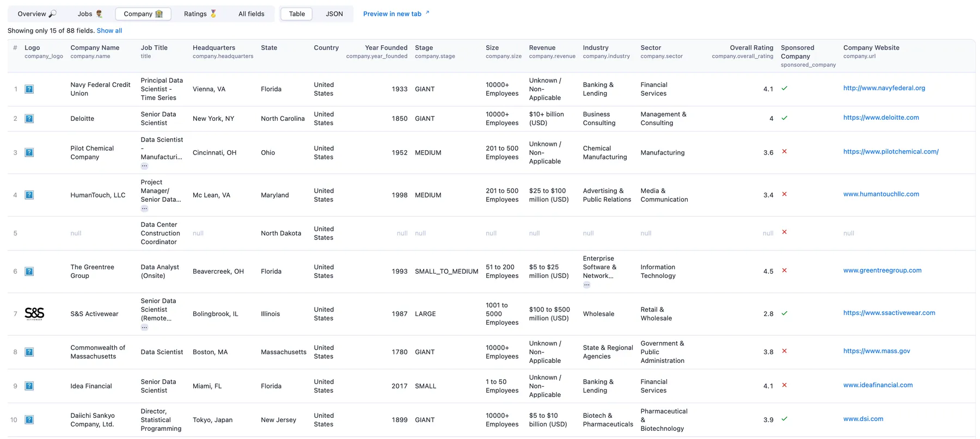Click the HumanTouch, LLC logo placeholder

tap(29, 195)
